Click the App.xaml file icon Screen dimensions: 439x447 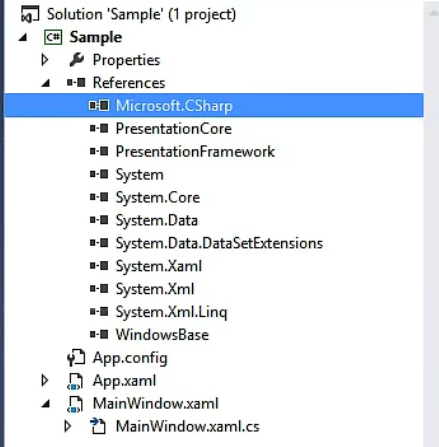(75, 381)
